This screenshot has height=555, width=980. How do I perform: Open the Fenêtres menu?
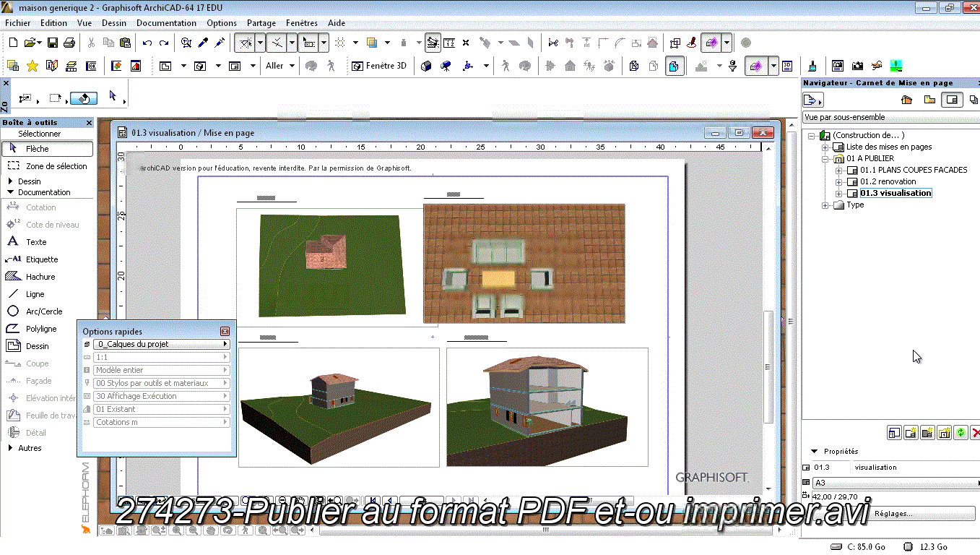[301, 23]
